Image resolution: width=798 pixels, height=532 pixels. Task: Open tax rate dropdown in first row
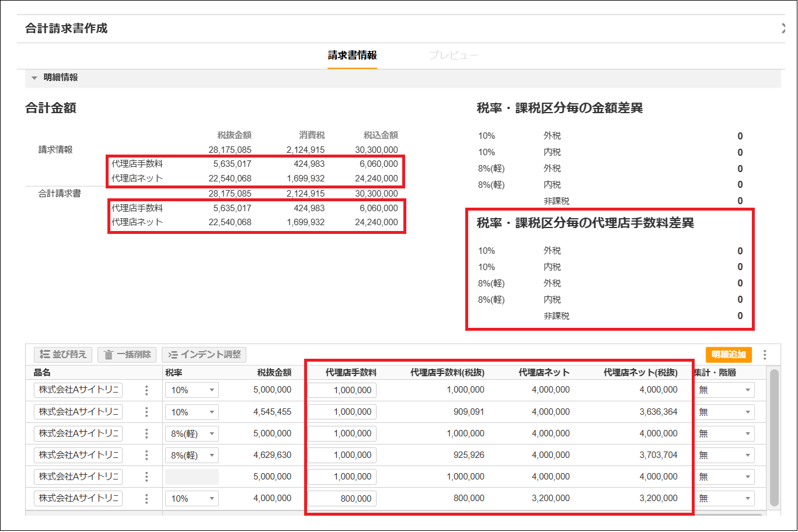(x=191, y=390)
